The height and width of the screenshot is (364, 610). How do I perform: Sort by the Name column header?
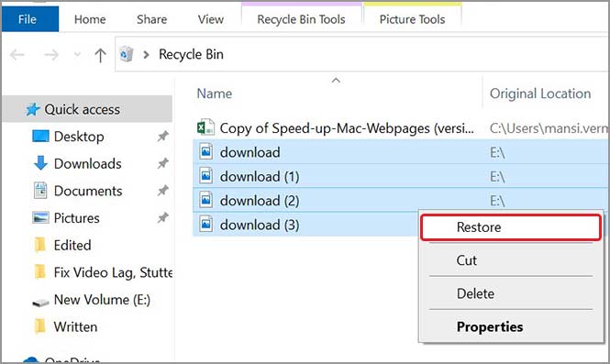click(215, 94)
